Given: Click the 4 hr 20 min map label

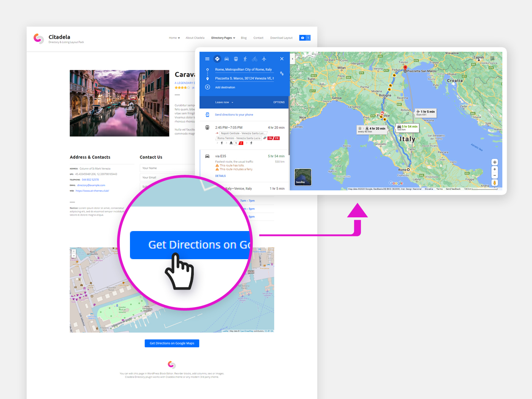Looking at the screenshot, I should click(x=371, y=130).
